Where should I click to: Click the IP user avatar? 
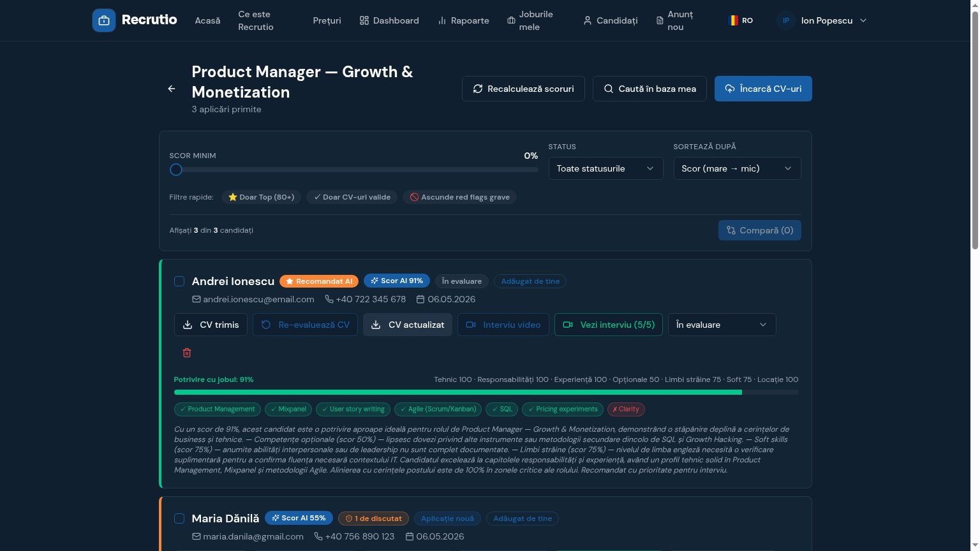click(786, 20)
